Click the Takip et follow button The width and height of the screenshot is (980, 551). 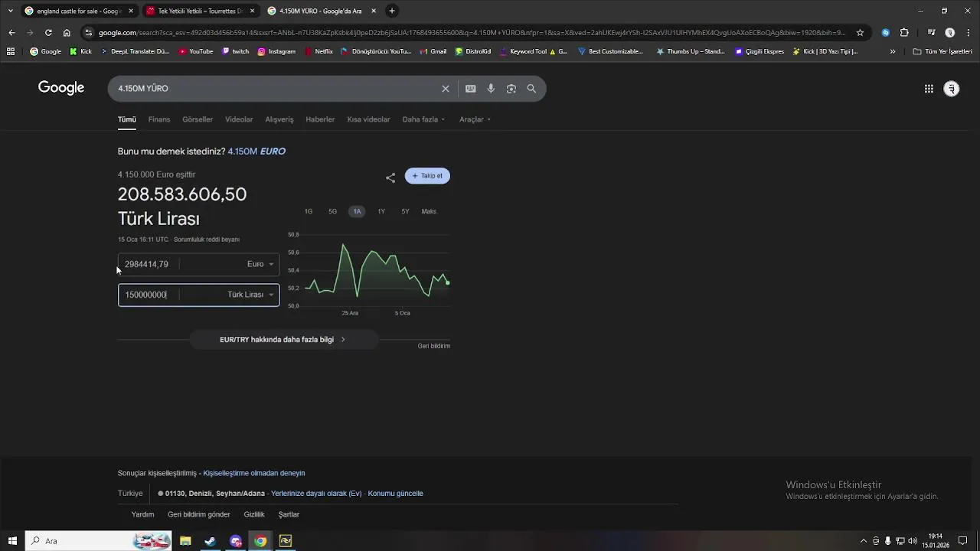pyautogui.click(x=427, y=176)
